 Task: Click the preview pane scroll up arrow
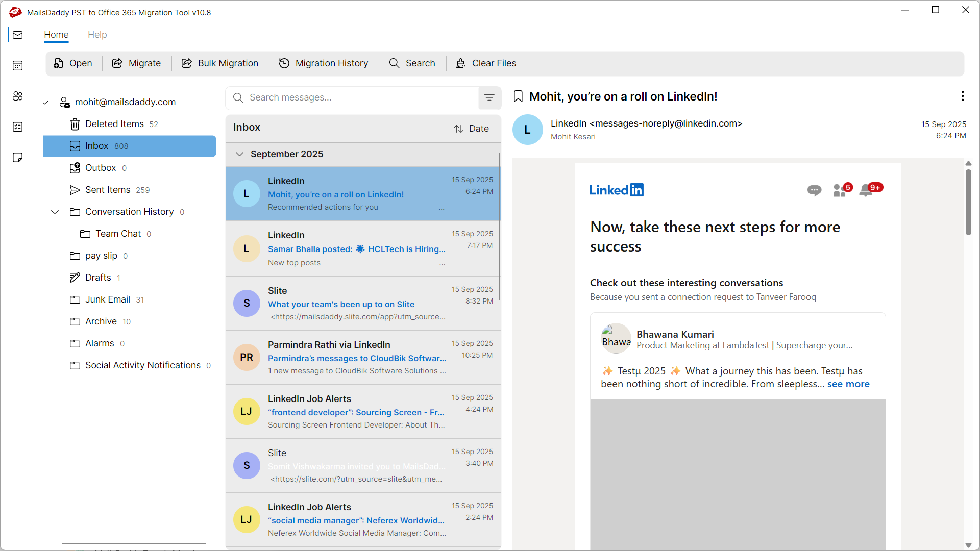(968, 163)
